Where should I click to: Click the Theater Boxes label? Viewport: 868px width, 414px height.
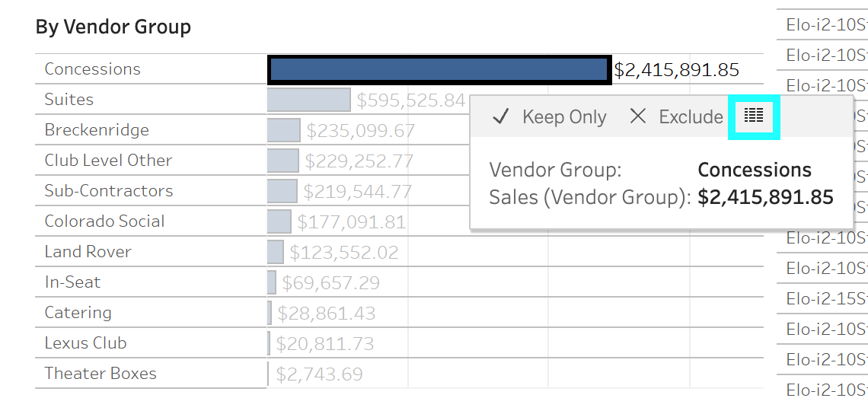[x=101, y=374]
